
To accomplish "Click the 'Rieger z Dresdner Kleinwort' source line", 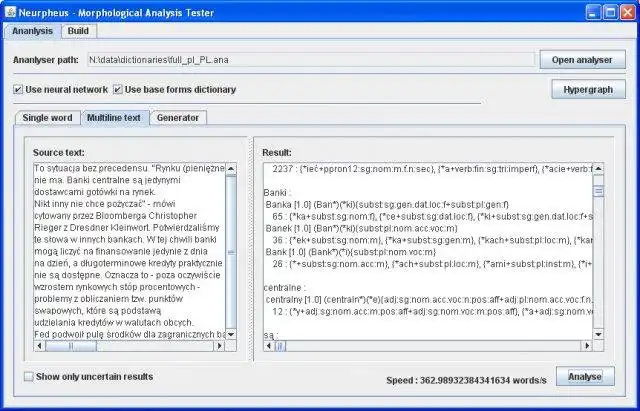I will click(x=127, y=227).
